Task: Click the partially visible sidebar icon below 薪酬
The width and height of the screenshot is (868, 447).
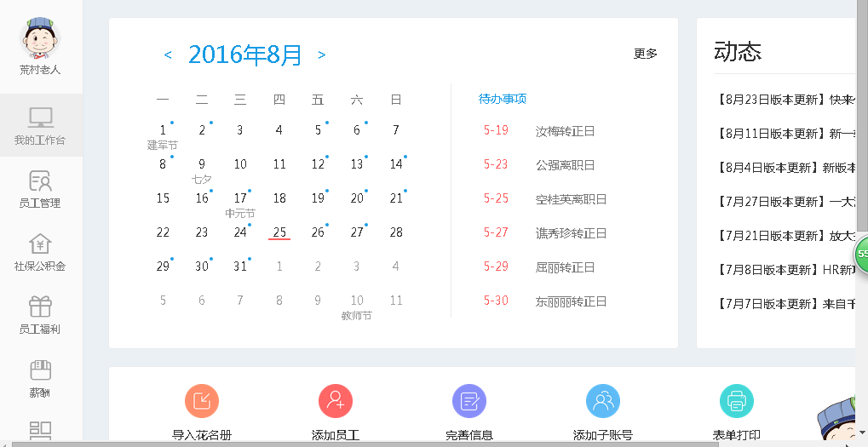Action: [x=40, y=431]
